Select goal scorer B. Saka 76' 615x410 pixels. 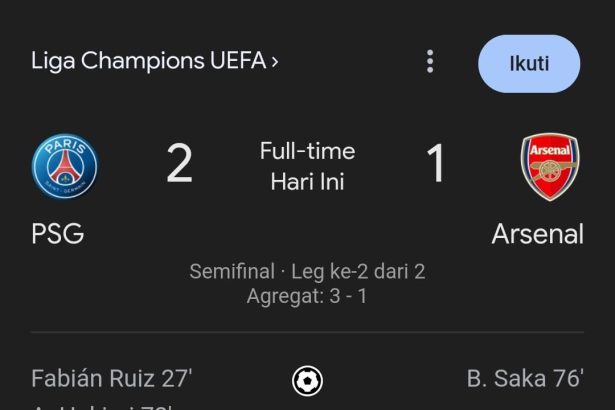click(x=525, y=379)
